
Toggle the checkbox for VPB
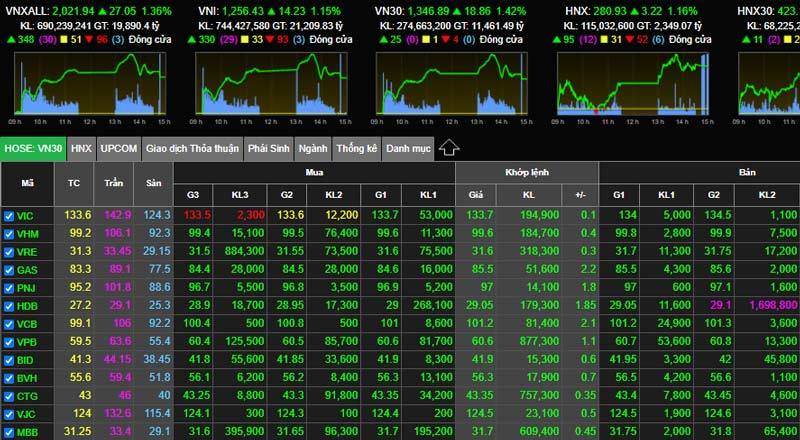(x=9, y=341)
